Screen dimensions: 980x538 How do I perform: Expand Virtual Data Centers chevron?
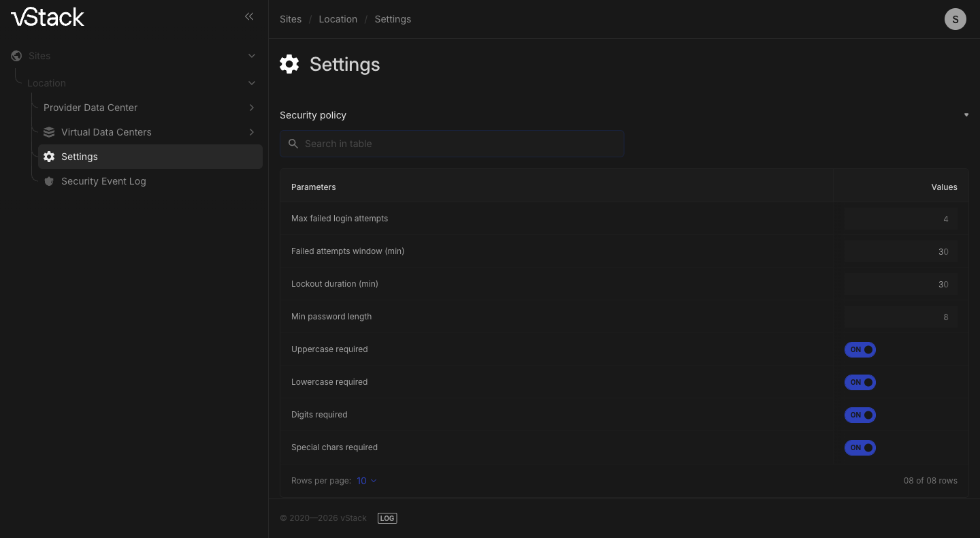pos(252,132)
